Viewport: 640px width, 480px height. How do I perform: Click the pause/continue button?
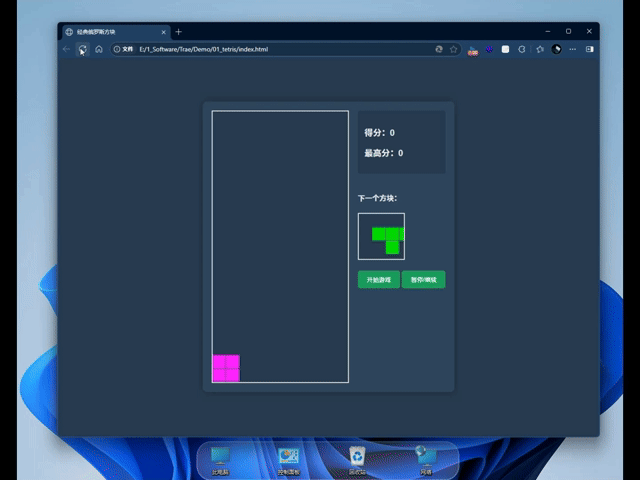pyautogui.click(x=423, y=280)
